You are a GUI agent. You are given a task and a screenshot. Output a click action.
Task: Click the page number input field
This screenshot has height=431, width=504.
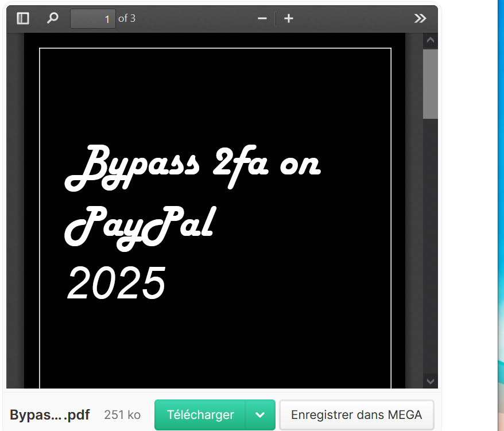coord(92,18)
